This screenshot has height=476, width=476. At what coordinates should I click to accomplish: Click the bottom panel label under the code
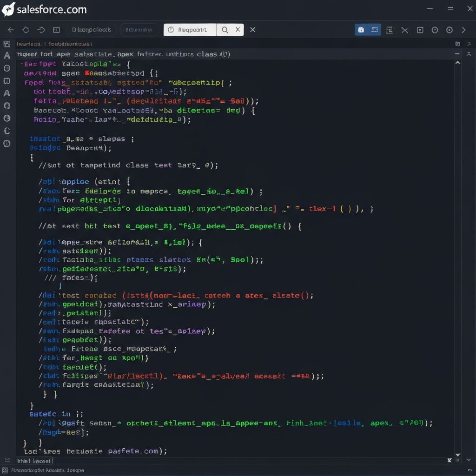[34, 461]
